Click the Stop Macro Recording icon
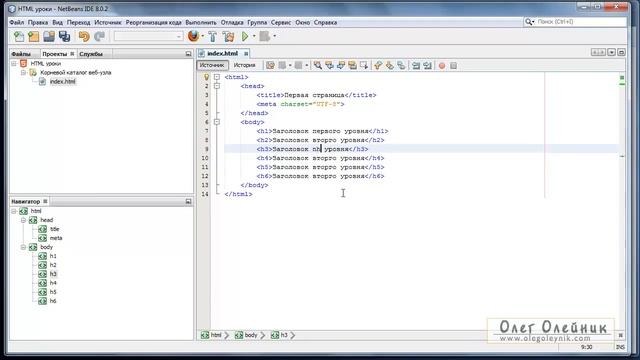The height and width of the screenshot is (360, 640). pyautogui.click(x=453, y=66)
